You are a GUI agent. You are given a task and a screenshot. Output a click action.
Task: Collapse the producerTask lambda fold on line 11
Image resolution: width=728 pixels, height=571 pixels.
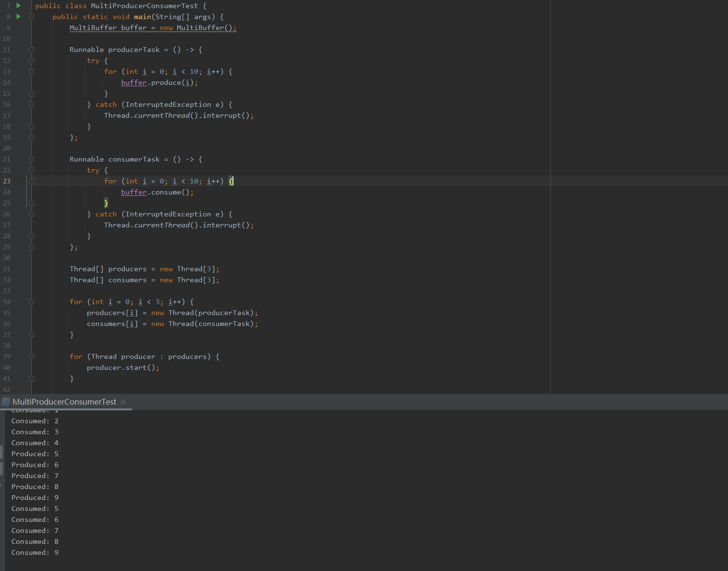31,50
